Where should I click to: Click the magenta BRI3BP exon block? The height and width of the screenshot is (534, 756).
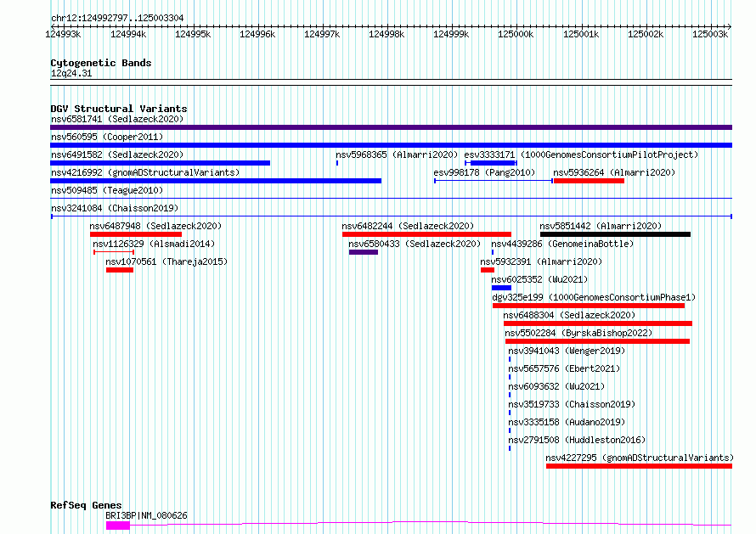(x=118, y=526)
